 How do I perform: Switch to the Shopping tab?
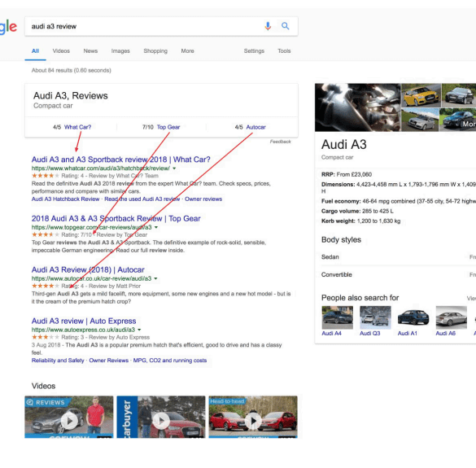point(155,50)
